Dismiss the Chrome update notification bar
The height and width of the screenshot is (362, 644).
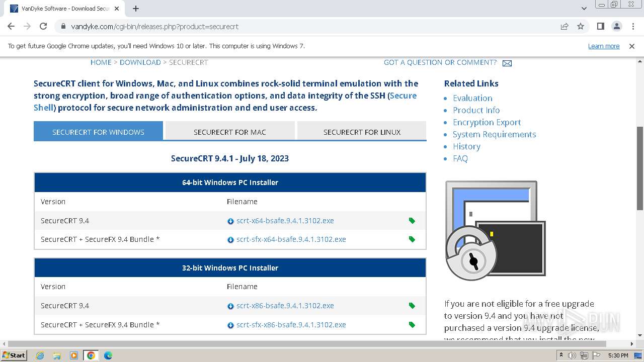tap(632, 46)
